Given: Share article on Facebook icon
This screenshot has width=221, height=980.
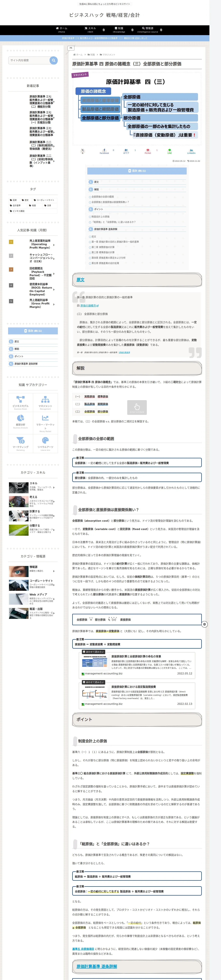Looking at the screenshot, I should tap(104, 151).
